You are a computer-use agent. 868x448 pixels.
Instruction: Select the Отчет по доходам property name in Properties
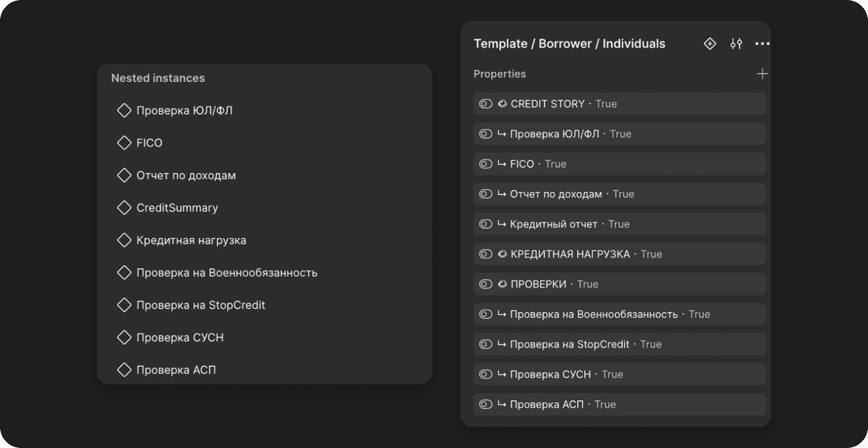556,194
